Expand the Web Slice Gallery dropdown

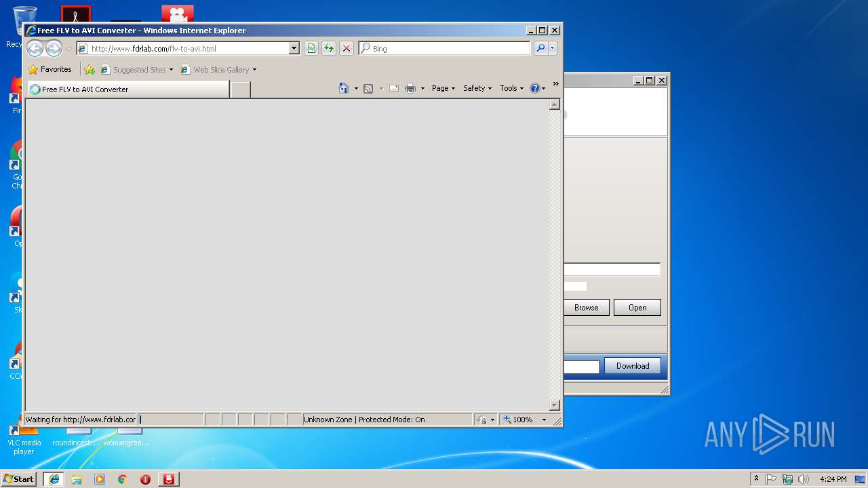[254, 70]
